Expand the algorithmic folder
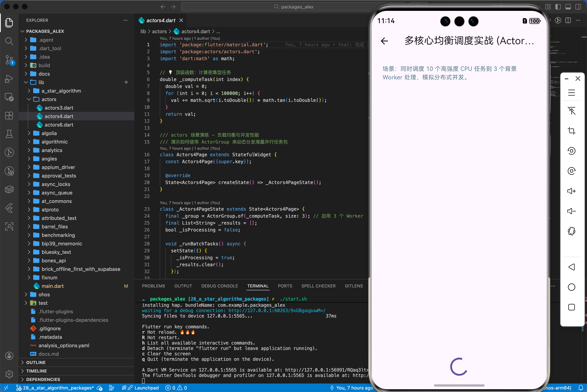587x392 pixels. click(x=29, y=142)
